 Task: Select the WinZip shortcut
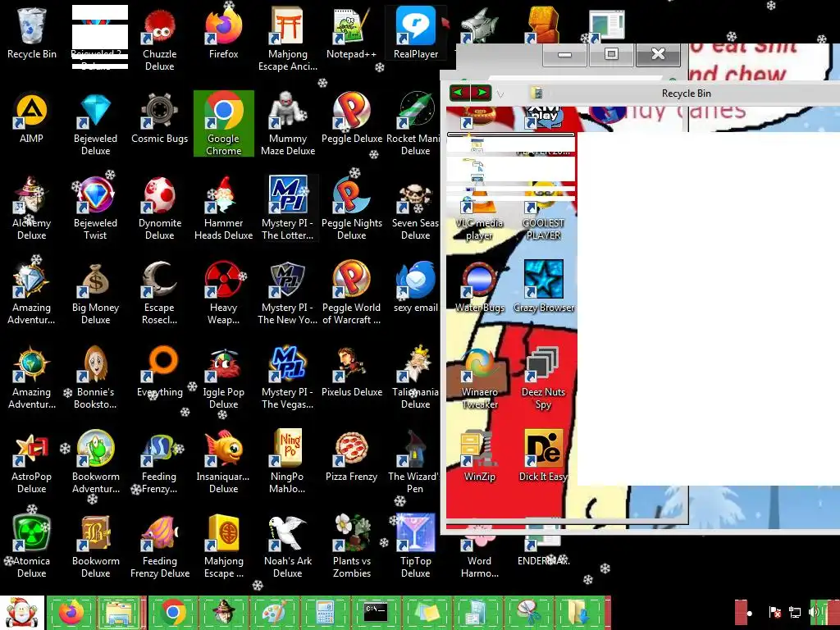click(479, 456)
